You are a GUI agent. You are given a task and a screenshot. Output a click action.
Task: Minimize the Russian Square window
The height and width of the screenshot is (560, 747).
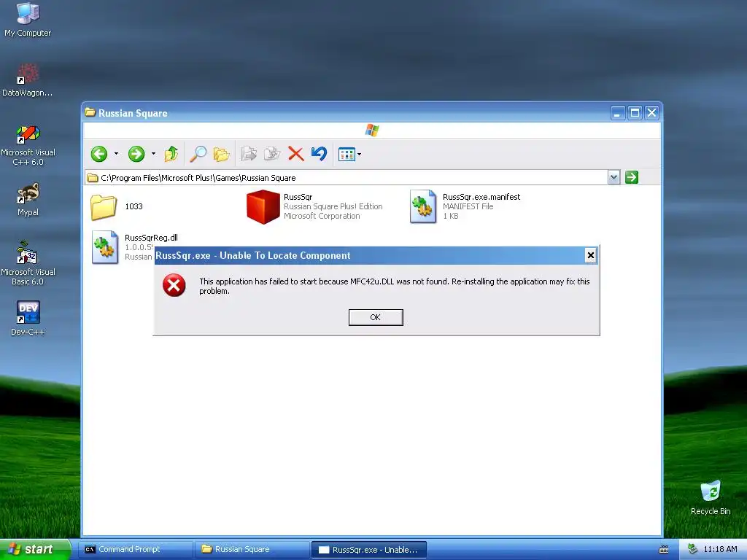point(617,113)
